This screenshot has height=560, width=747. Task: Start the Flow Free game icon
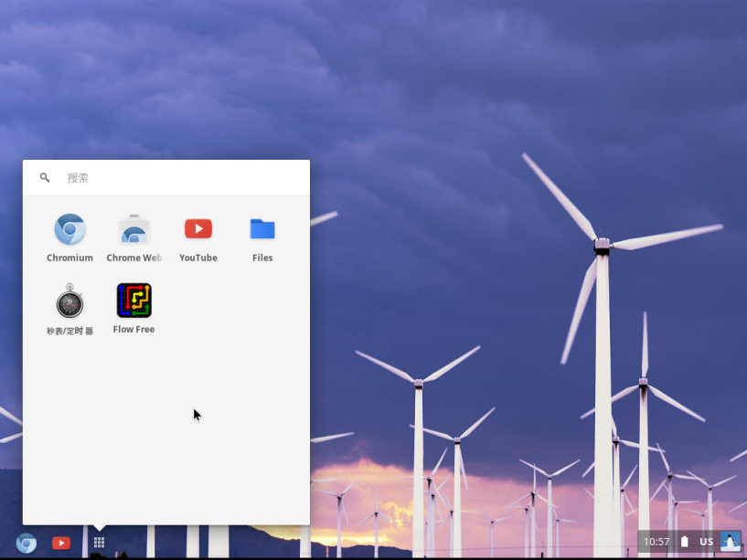(133, 301)
